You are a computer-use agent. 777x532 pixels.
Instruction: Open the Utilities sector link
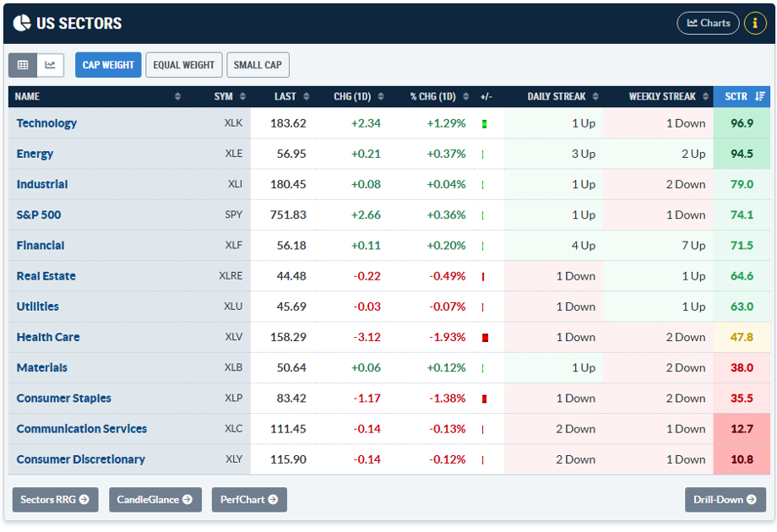(x=38, y=307)
